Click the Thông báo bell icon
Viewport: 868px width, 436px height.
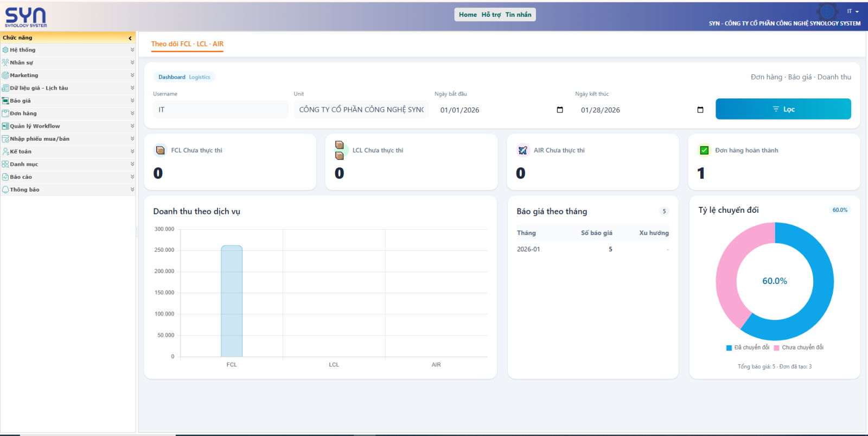[x=5, y=189]
